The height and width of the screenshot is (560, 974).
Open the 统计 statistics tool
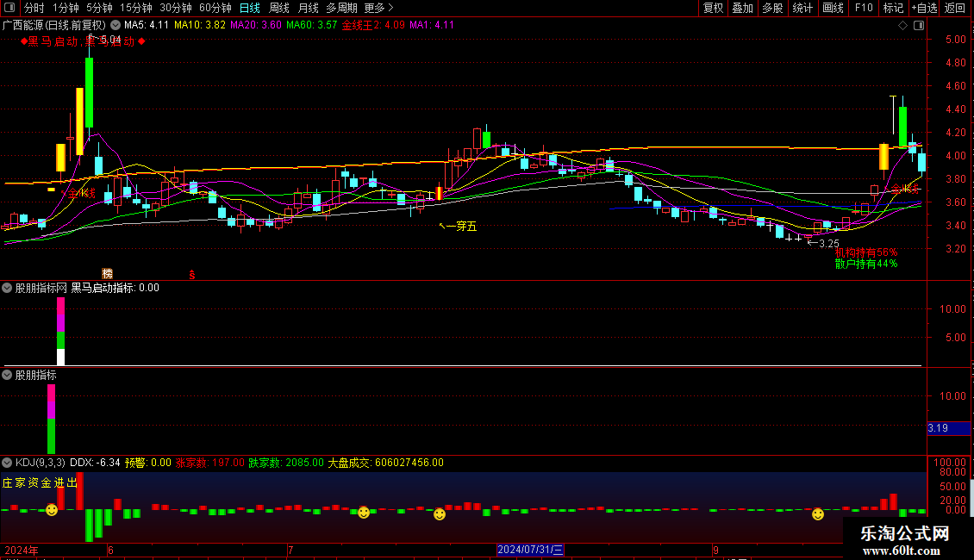(x=802, y=8)
